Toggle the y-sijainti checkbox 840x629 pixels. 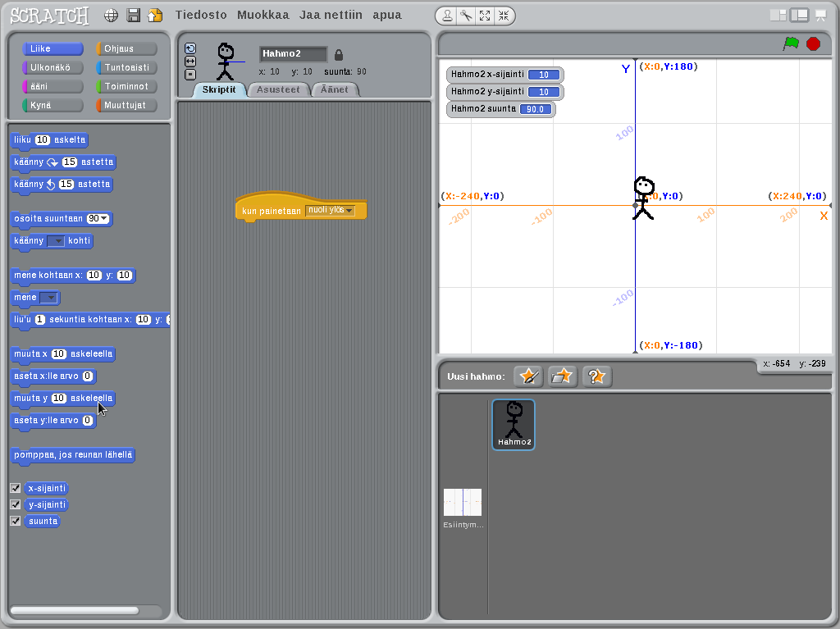click(x=15, y=504)
